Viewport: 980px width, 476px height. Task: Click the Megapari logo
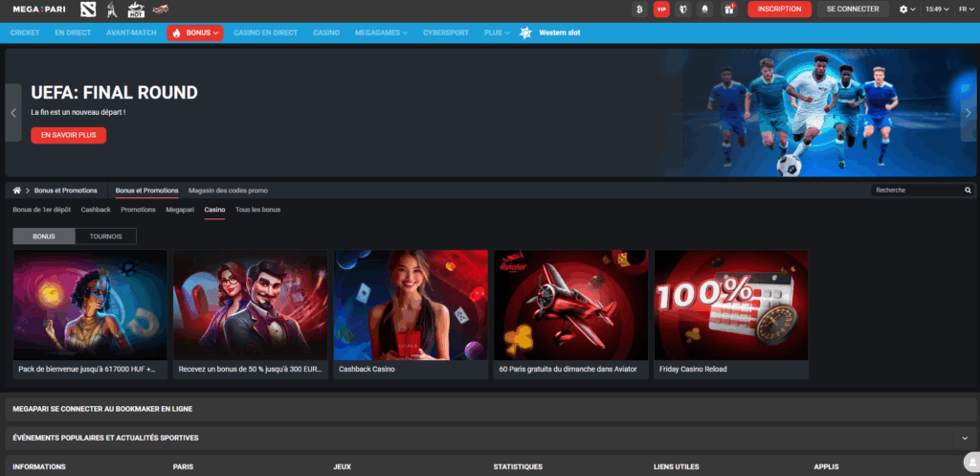[x=38, y=9]
